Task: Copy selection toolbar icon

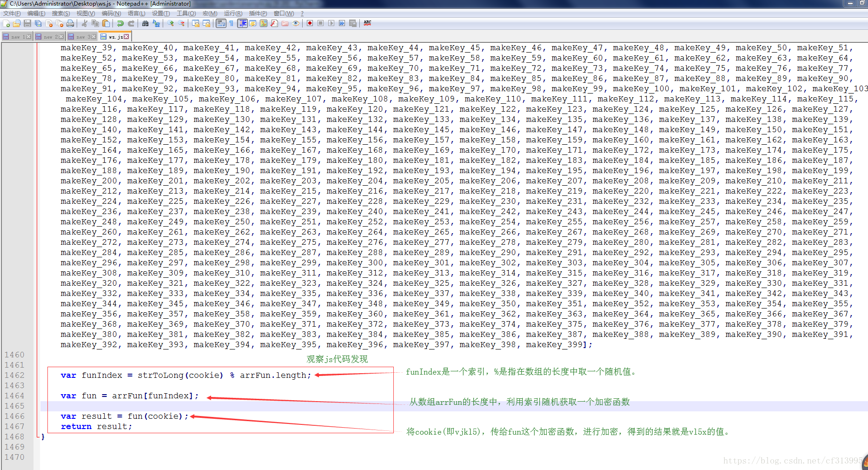Action: pyautogui.click(x=95, y=23)
